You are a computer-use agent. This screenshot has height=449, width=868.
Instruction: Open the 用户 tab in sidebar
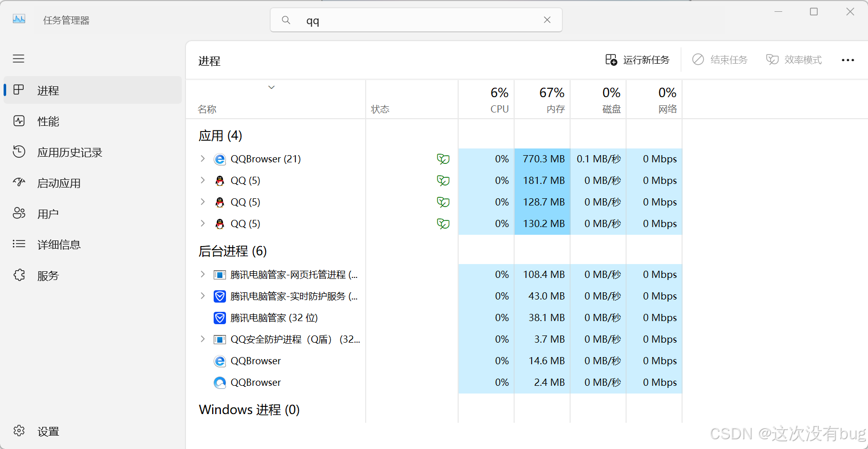(93, 214)
